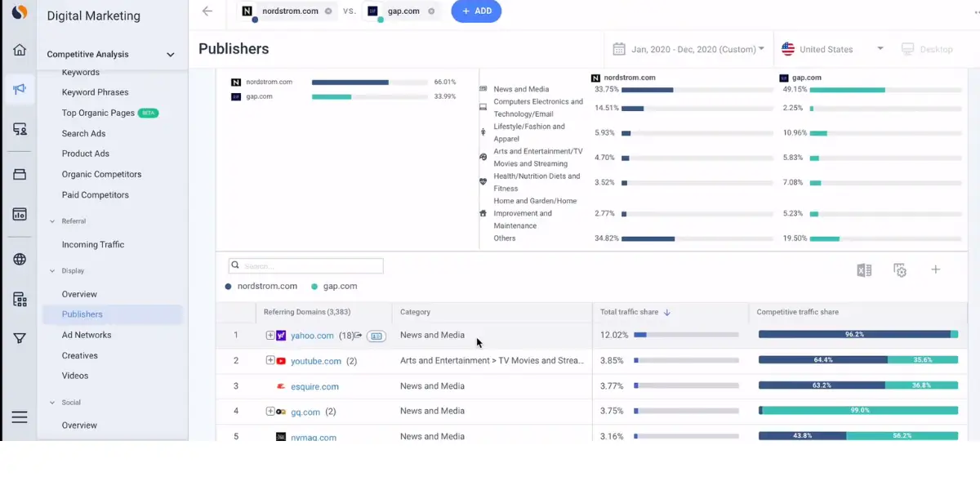
Task: Click the nordstrom.com site chip
Action: click(x=287, y=11)
